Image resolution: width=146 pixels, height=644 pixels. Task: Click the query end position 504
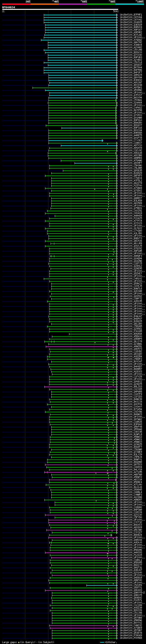click(115, 11)
